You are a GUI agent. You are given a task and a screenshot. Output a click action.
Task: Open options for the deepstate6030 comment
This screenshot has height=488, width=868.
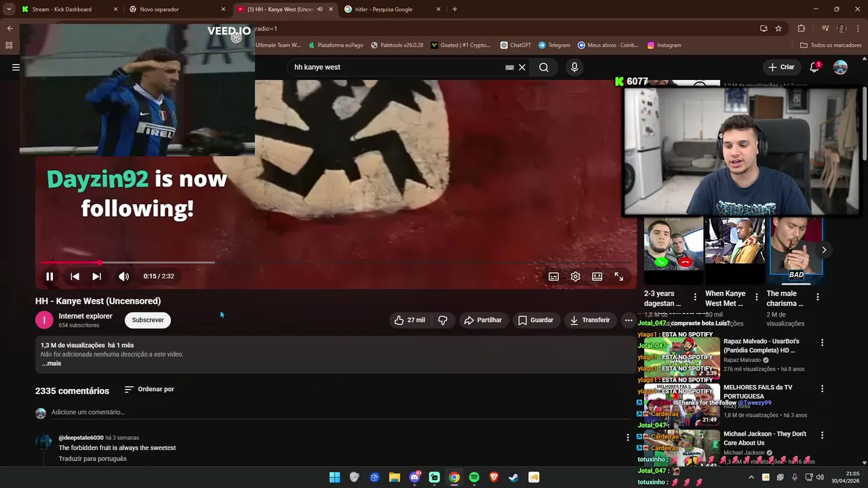(x=627, y=438)
